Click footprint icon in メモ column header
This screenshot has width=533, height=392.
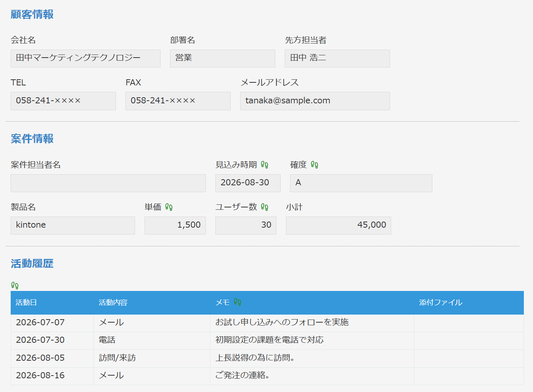coord(238,302)
